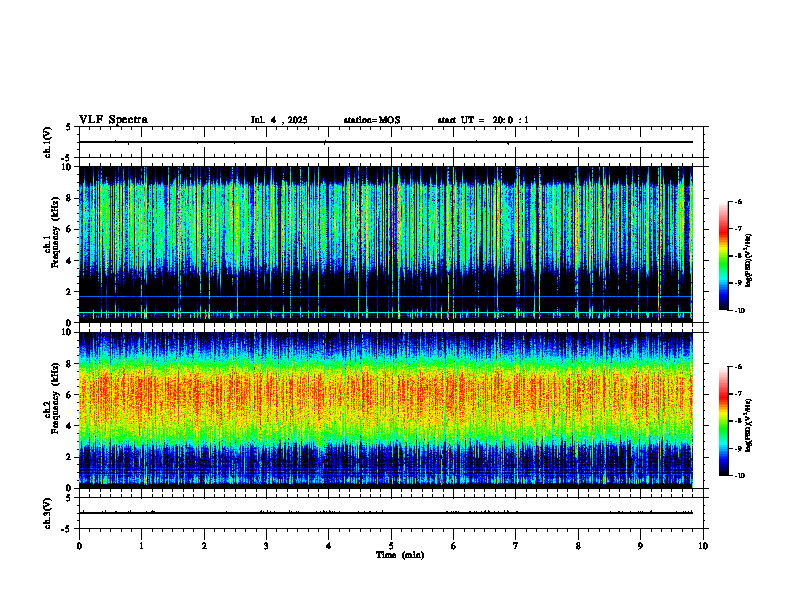Click tick label 3 on the Time axis
This screenshot has width=792, height=612.
point(266,546)
